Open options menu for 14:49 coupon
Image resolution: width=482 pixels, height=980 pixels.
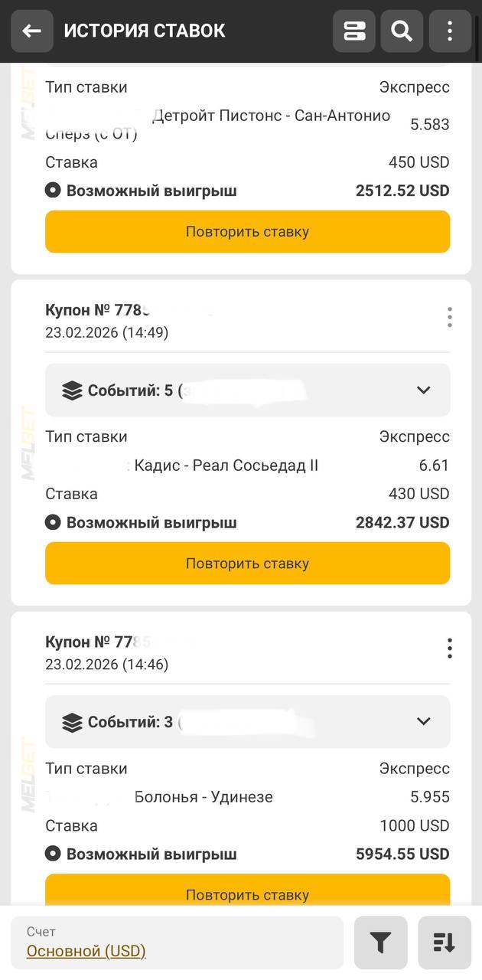tap(450, 317)
